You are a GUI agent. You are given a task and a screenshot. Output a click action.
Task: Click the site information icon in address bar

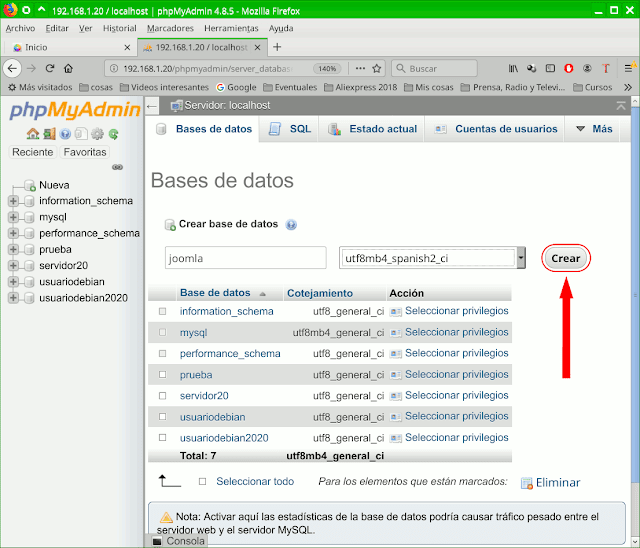tap(115, 68)
